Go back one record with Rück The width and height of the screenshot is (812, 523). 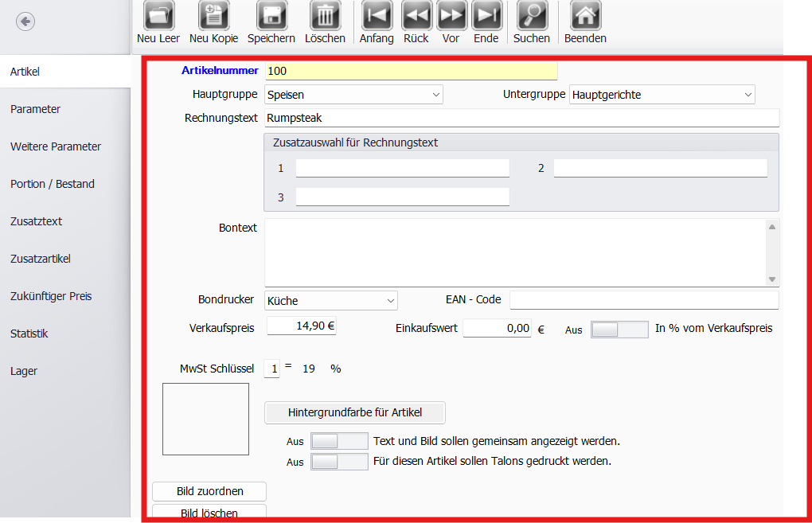pos(416,16)
